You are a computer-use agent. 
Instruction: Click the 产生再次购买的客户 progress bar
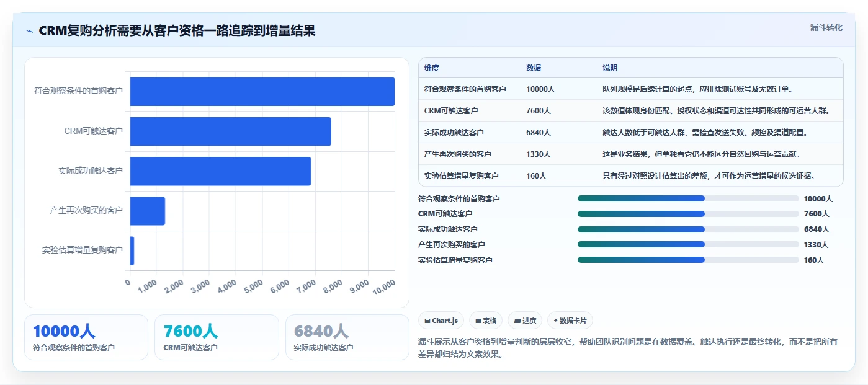pyautogui.click(x=688, y=245)
